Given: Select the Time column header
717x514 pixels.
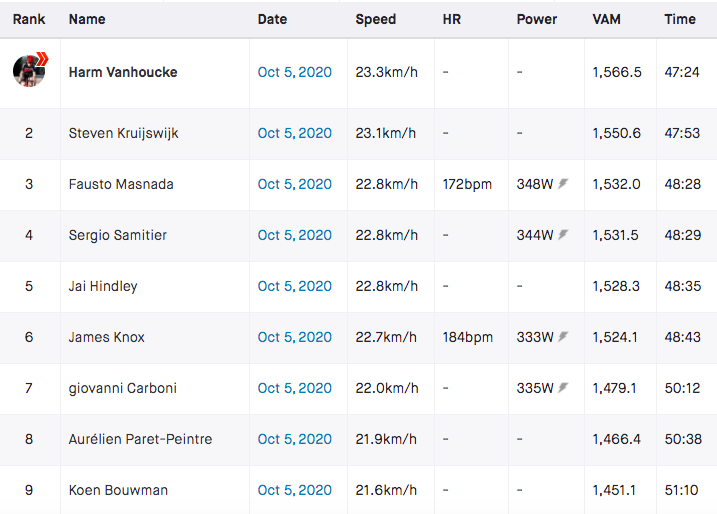Looking at the screenshot, I should 680,19.
